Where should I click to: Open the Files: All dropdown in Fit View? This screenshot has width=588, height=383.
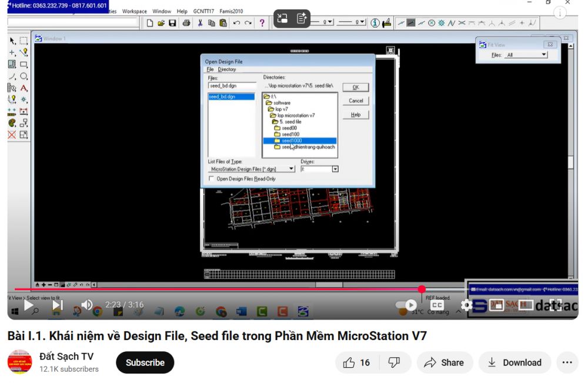coord(542,53)
